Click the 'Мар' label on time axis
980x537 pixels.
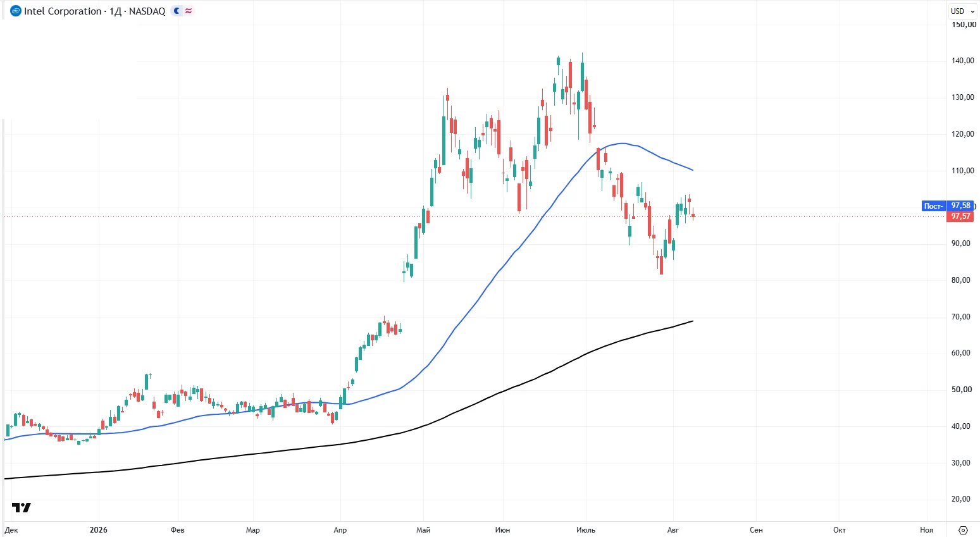252,530
